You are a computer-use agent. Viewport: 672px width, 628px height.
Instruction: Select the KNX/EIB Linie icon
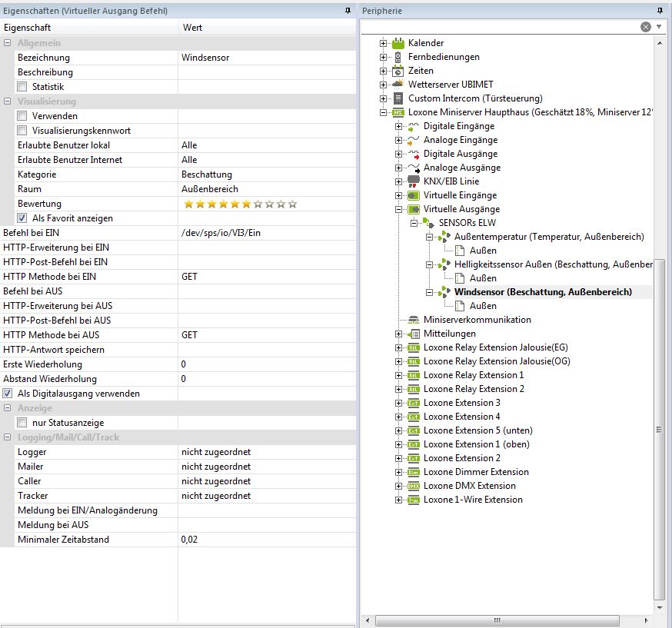pos(414,181)
